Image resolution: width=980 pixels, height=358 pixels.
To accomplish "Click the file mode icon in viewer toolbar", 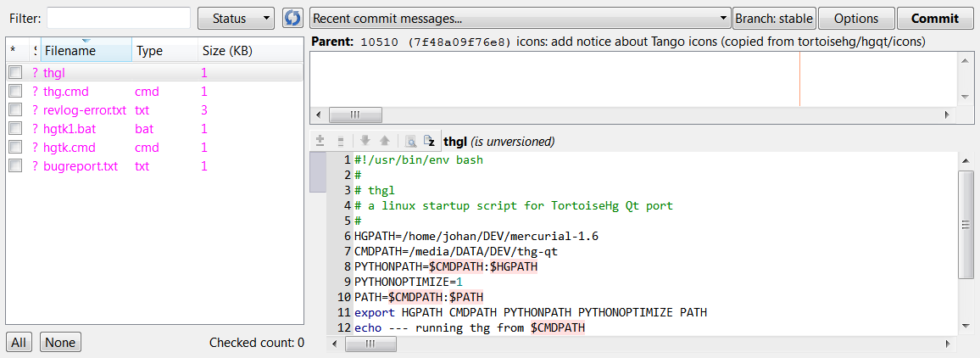I will pyautogui.click(x=340, y=142).
